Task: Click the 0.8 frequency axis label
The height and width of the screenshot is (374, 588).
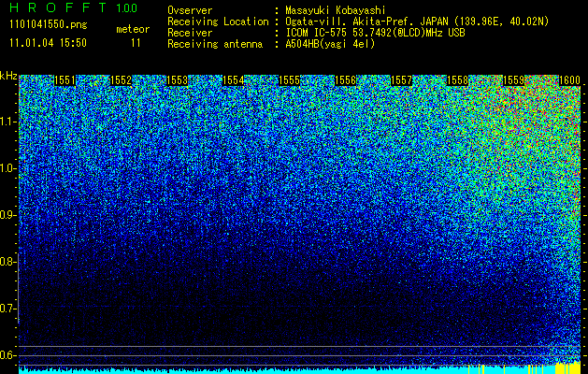Action: [8, 262]
